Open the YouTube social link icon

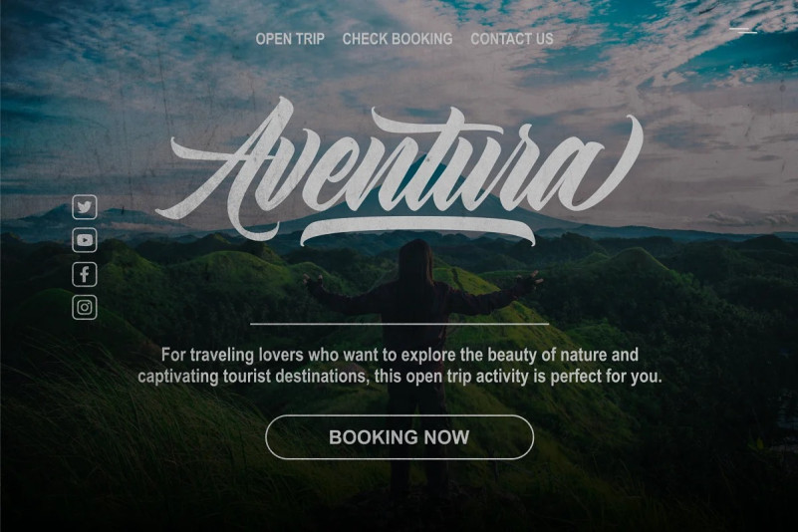pos(85,240)
